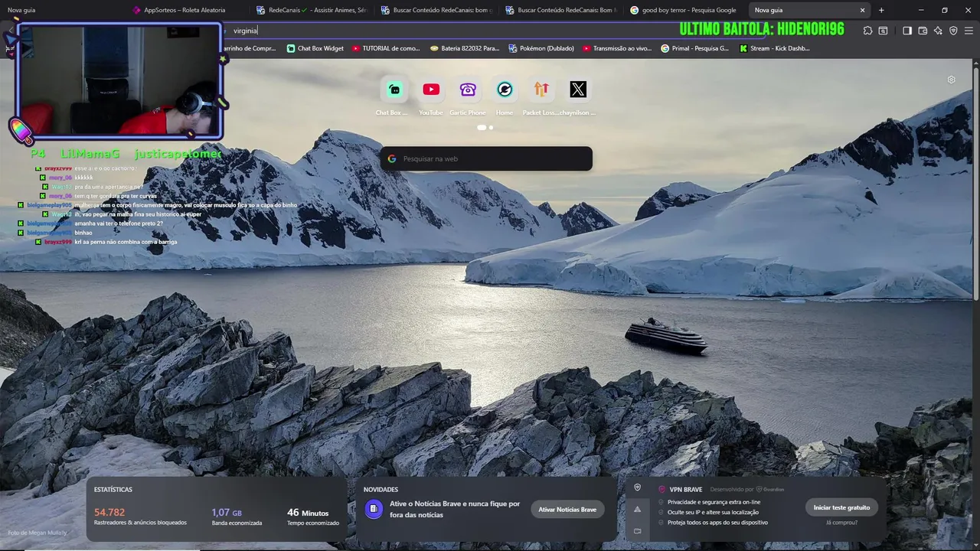Click Iniciar teste gratuito button
Screen dimensions: 980x551
(x=841, y=507)
